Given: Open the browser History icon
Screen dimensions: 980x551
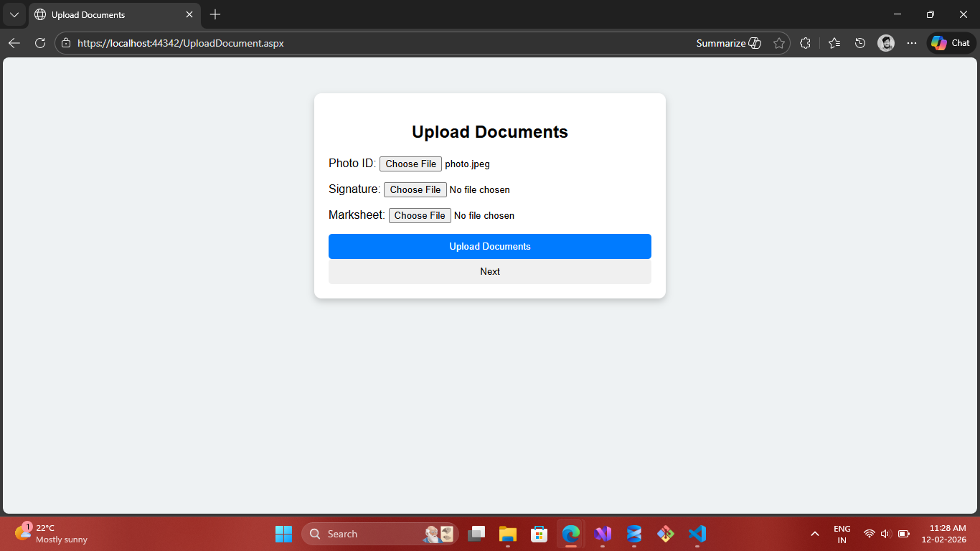Looking at the screenshot, I should point(860,43).
